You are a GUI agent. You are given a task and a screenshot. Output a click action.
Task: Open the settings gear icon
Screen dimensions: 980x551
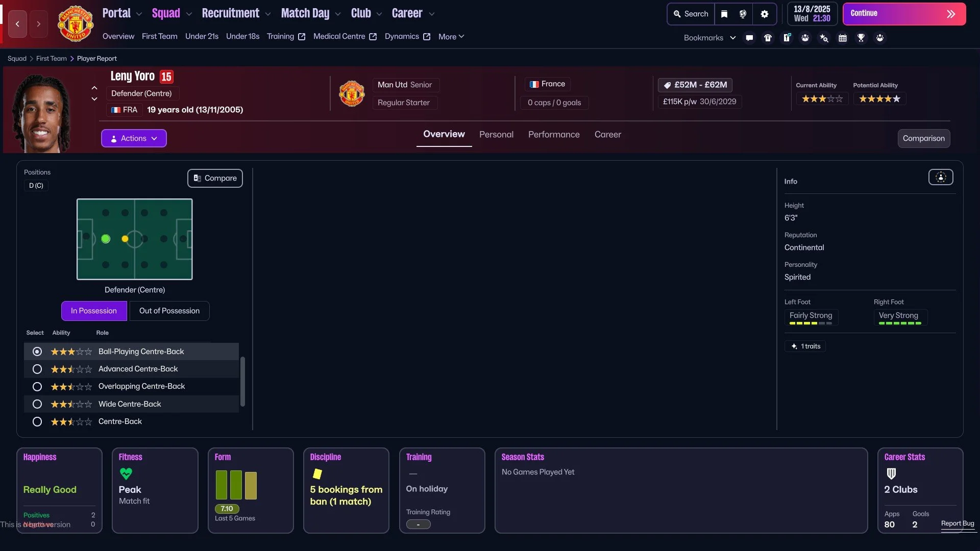click(x=764, y=14)
